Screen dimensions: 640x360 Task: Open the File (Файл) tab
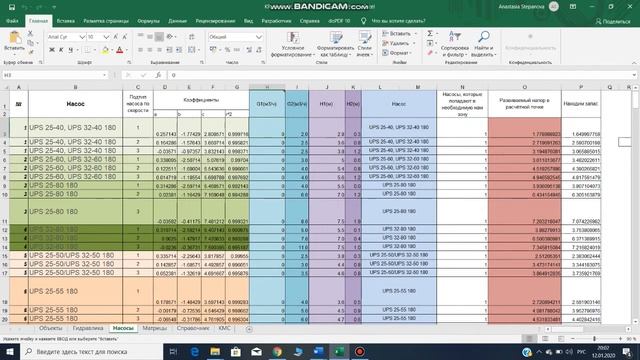pyautogui.click(x=12, y=21)
